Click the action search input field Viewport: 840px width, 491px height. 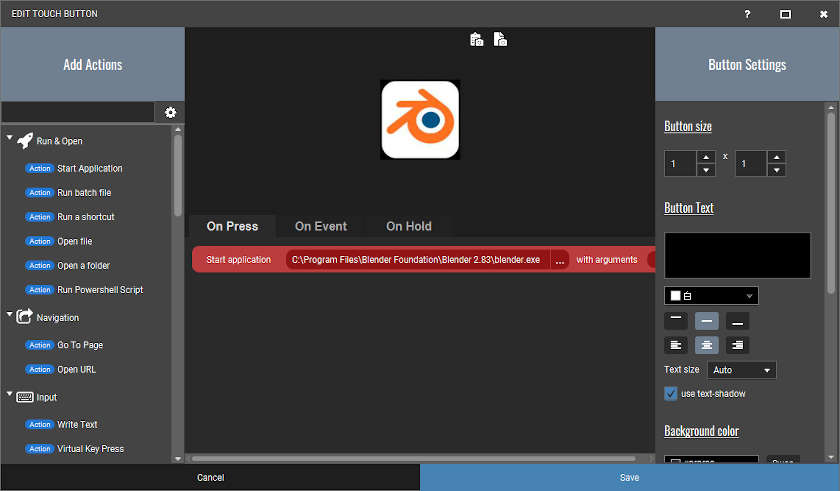78,112
